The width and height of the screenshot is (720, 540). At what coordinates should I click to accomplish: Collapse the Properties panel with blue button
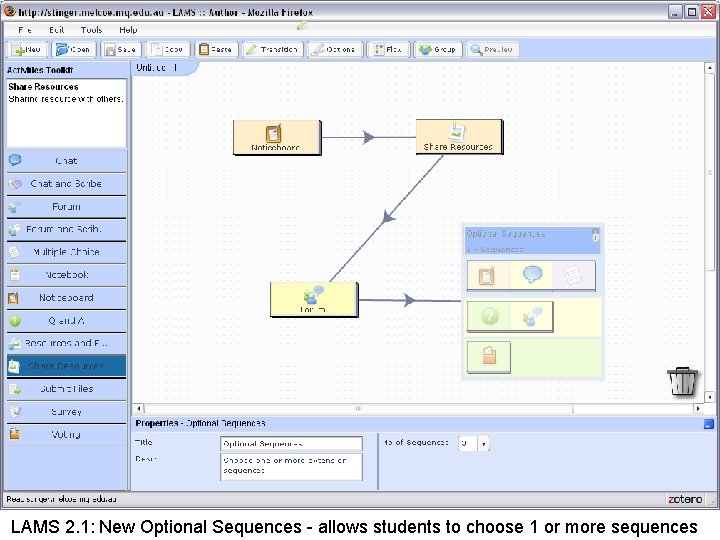(709, 424)
